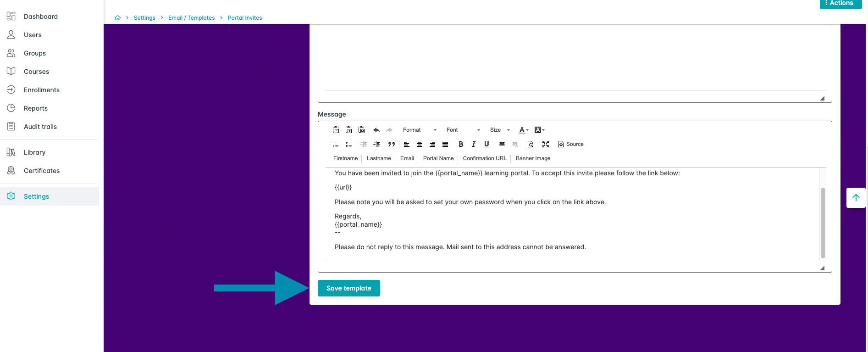The image size is (868, 352).
Task: Toggle underline formatting
Action: pos(487,144)
